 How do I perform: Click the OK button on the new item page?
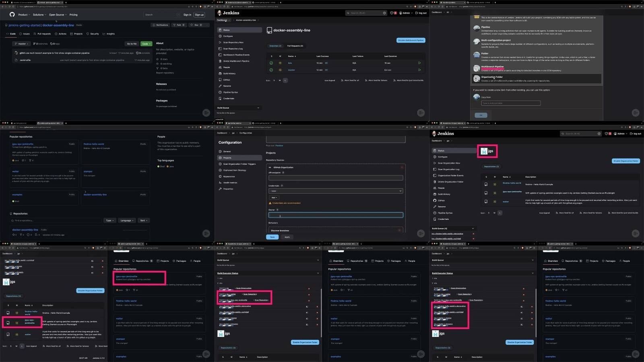481,115
